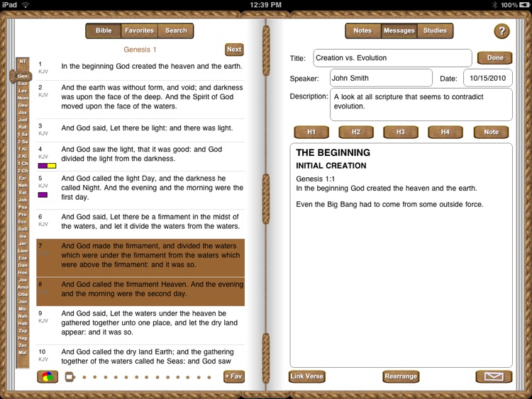Edit the Speaker field John Smith
The image size is (532, 399).
pos(381,78)
